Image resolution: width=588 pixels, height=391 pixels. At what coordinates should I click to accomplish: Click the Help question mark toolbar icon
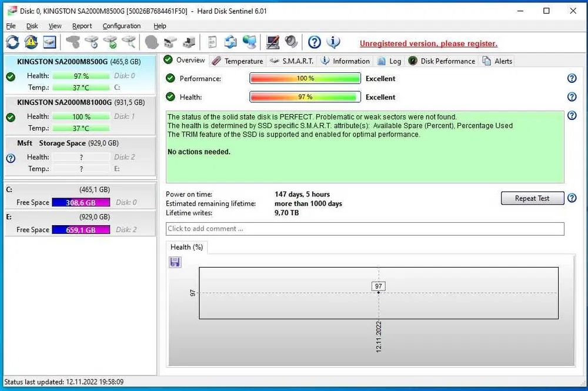click(x=314, y=42)
